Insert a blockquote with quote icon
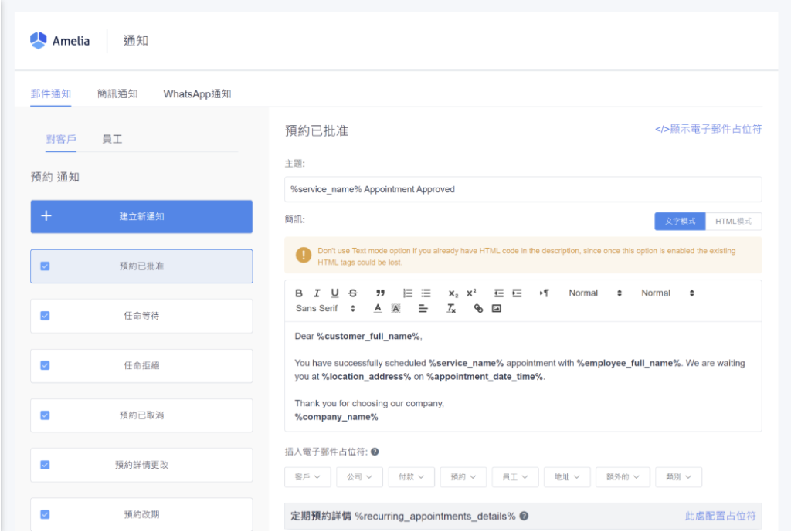Screen dimensions: 791x532 click(380, 293)
